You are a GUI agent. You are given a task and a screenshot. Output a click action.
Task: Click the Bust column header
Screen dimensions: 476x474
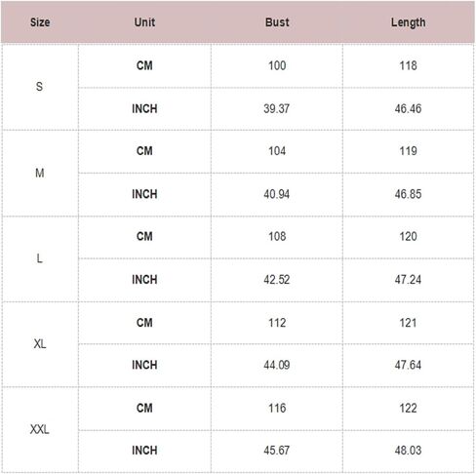coord(277,22)
